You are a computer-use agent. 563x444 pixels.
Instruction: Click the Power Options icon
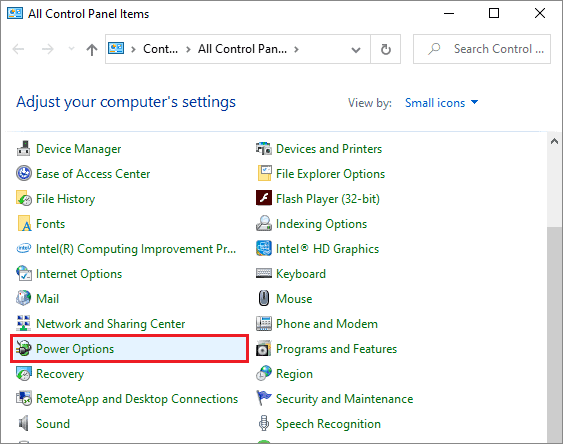(x=24, y=349)
